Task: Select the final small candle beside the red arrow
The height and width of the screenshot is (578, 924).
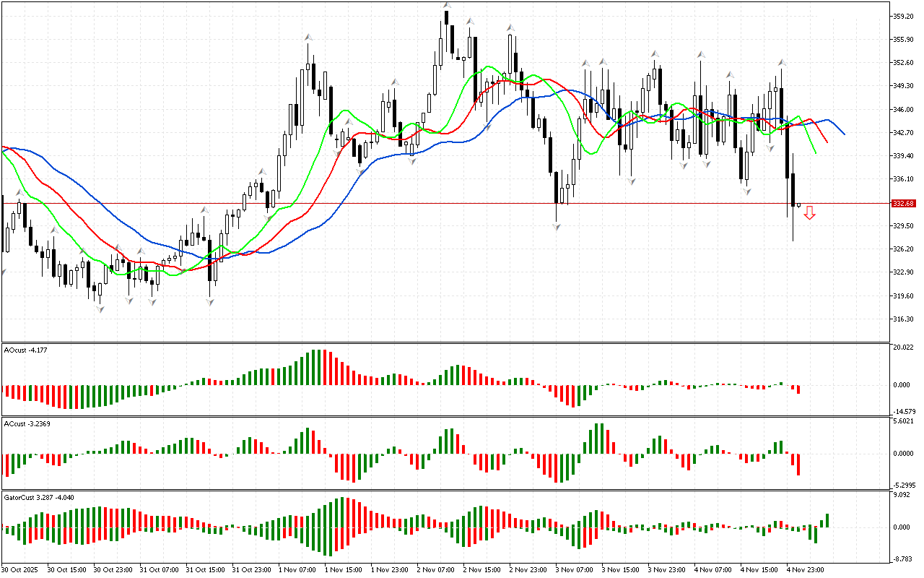Action: [x=798, y=205]
